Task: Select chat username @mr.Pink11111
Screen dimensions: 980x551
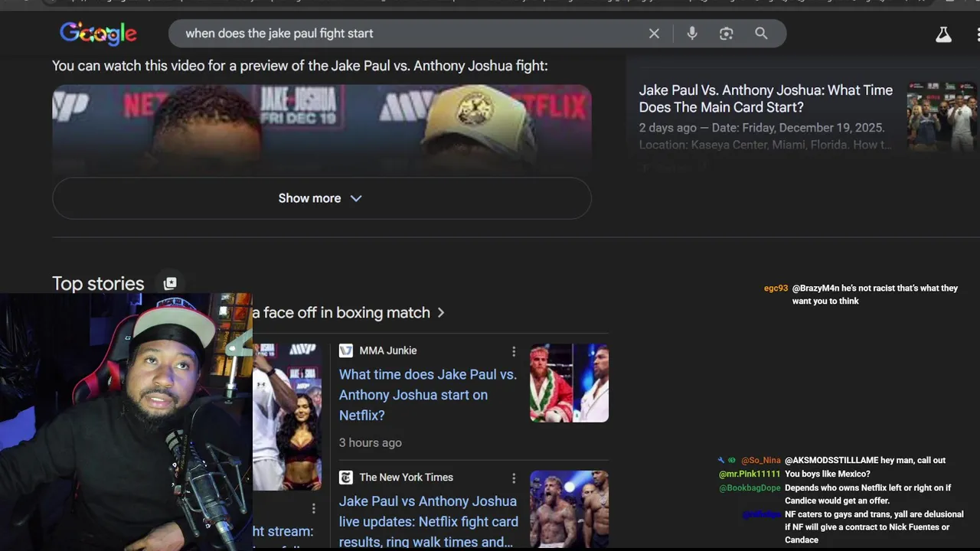Action: (x=750, y=474)
